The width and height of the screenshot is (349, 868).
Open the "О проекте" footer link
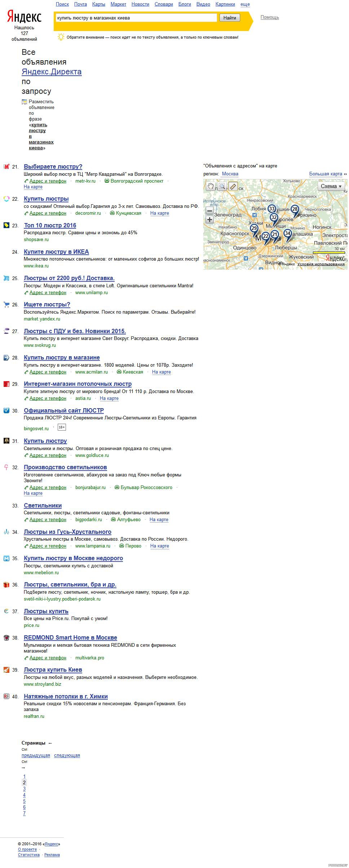27,849
